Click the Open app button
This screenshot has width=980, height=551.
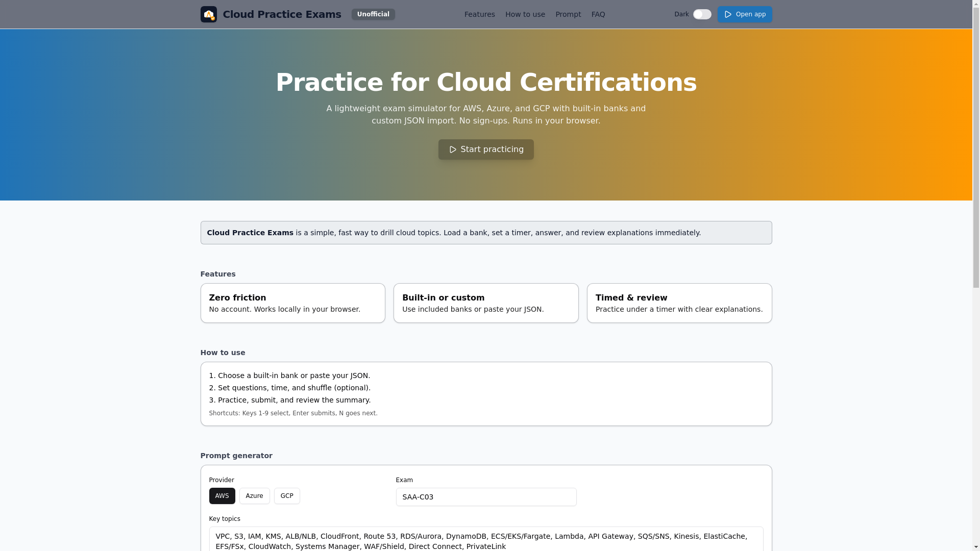point(745,14)
